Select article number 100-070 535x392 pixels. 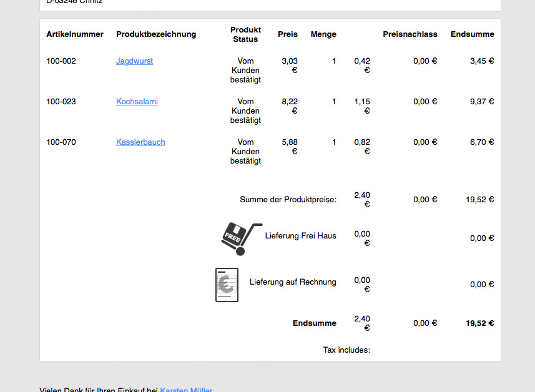click(61, 142)
